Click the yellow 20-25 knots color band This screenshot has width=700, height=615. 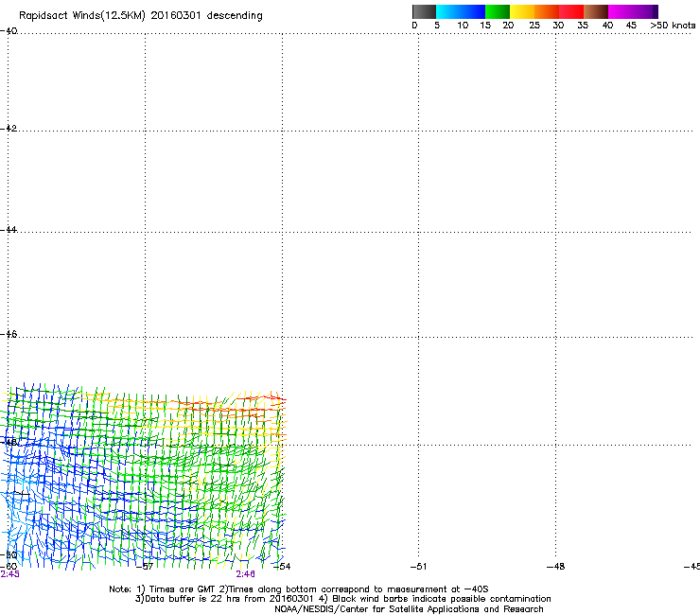522,11
